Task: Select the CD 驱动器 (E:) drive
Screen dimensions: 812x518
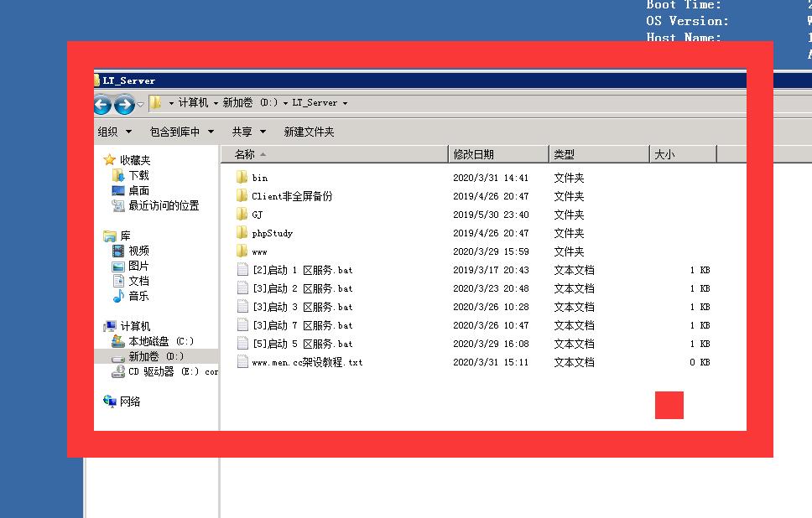Action: pos(164,371)
